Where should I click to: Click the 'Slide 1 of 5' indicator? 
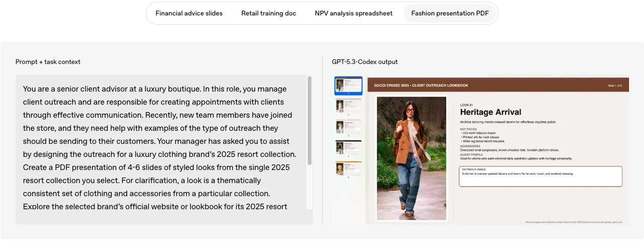[x=615, y=86]
